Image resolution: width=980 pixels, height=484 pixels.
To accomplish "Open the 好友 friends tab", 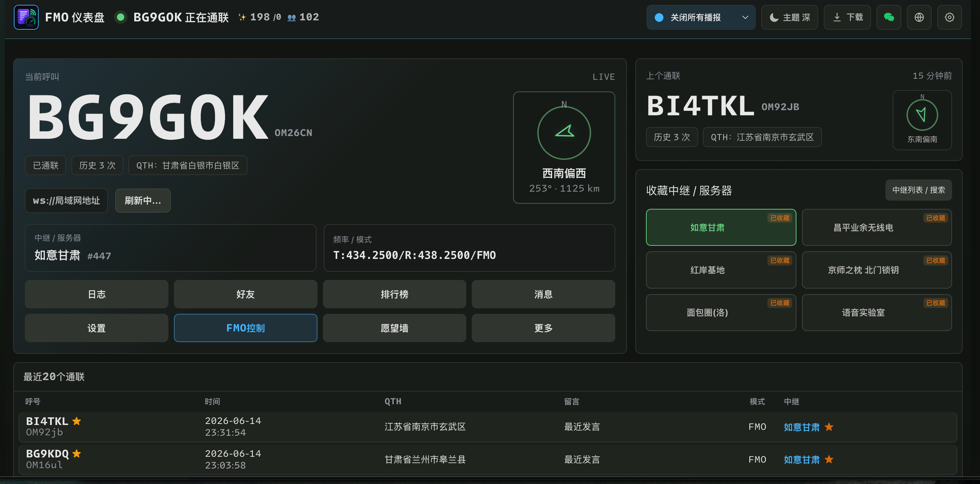I will (245, 294).
